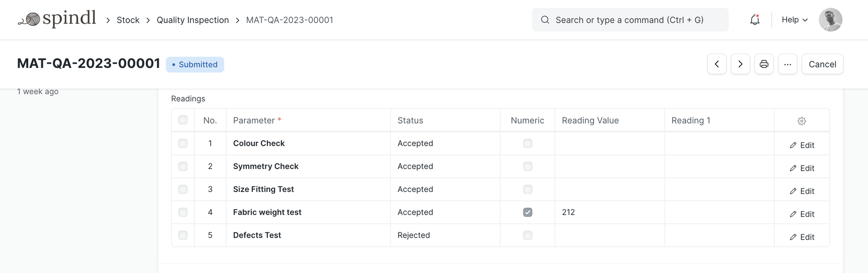Click the Submitted status badge

click(195, 65)
